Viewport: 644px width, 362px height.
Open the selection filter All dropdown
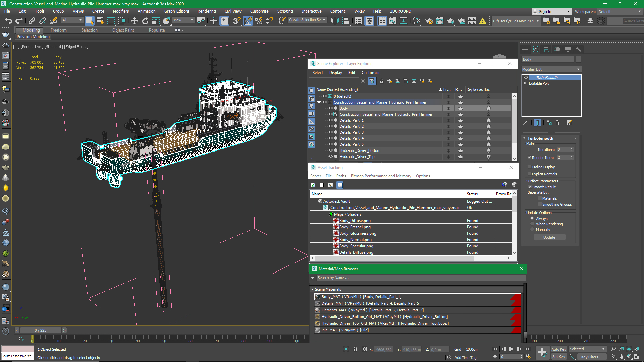pos(72,20)
